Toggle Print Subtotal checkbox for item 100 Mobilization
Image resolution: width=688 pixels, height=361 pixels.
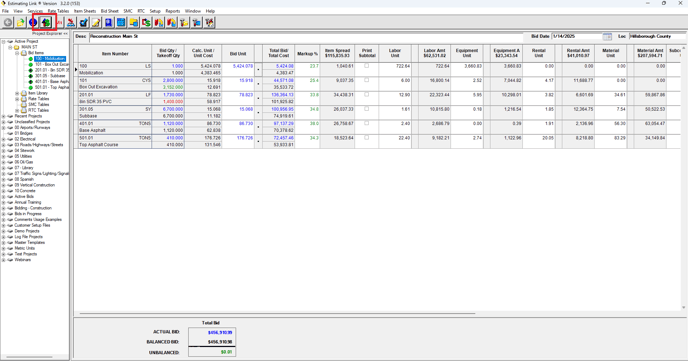pos(367,66)
